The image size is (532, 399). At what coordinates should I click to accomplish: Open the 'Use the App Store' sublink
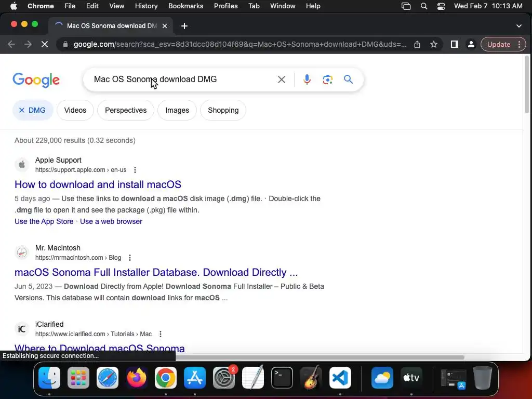pos(44,221)
